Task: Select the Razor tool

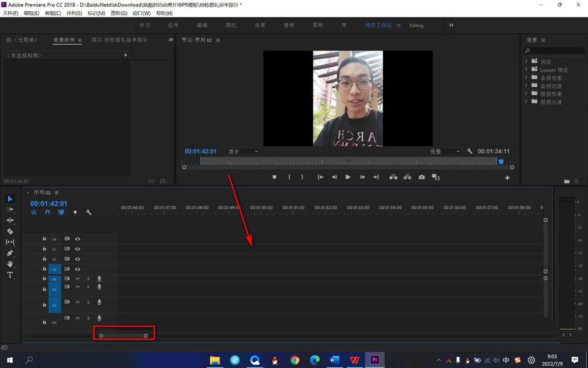Action: point(10,231)
